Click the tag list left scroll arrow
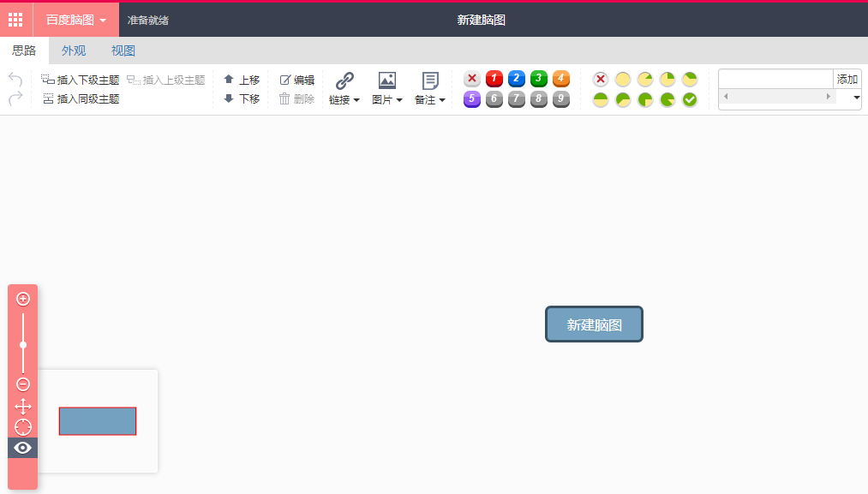 pyautogui.click(x=726, y=96)
